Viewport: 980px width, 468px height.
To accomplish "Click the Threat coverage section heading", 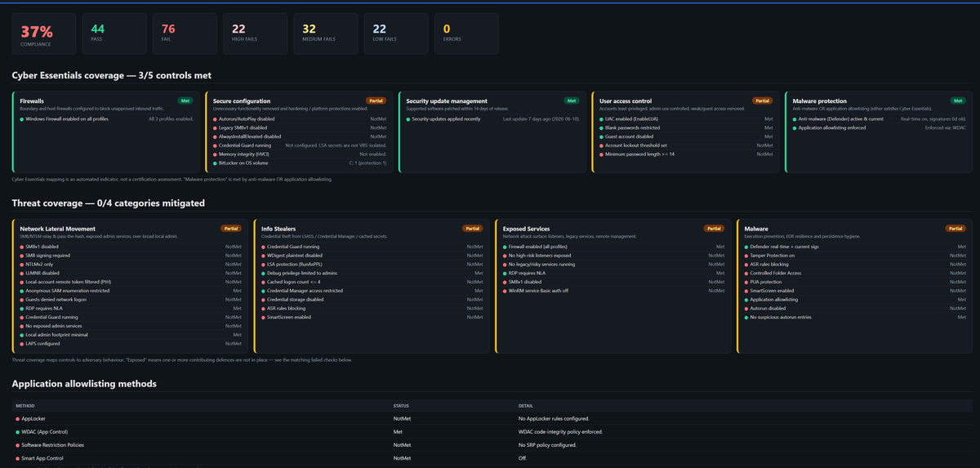I will [x=109, y=203].
